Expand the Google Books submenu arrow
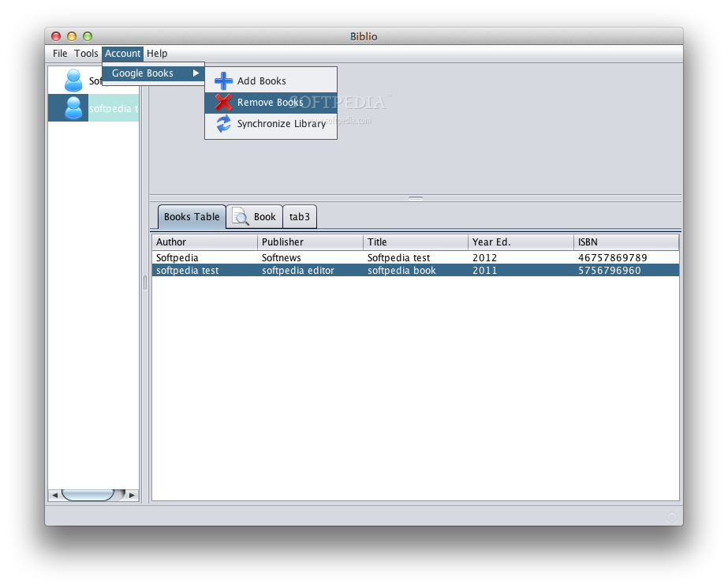Image resolution: width=728 pixels, height=588 pixels. coord(196,73)
